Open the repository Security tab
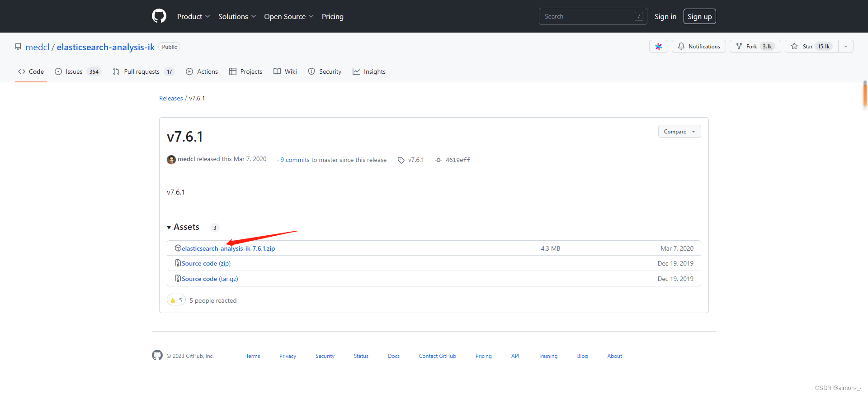This screenshot has height=395, width=868. point(325,71)
